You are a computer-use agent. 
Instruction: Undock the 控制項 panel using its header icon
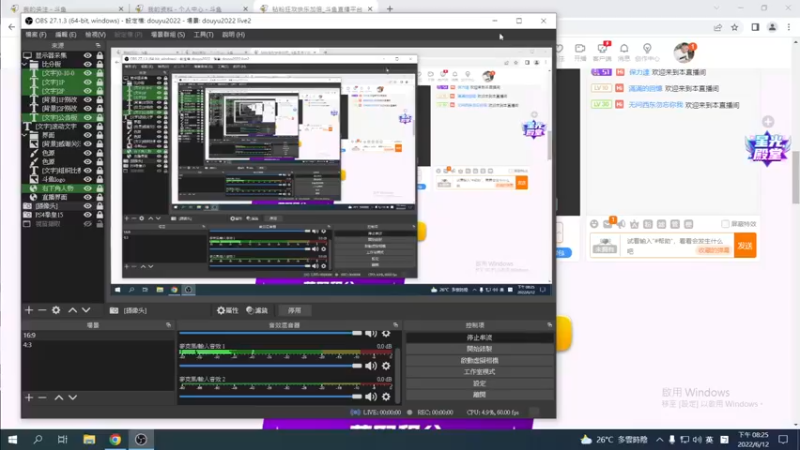point(549,325)
